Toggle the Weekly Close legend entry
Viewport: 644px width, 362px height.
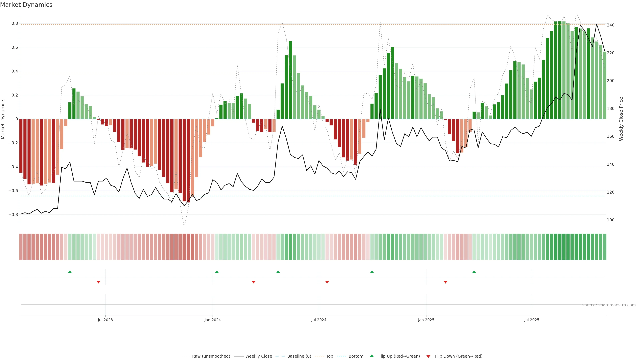258,356
